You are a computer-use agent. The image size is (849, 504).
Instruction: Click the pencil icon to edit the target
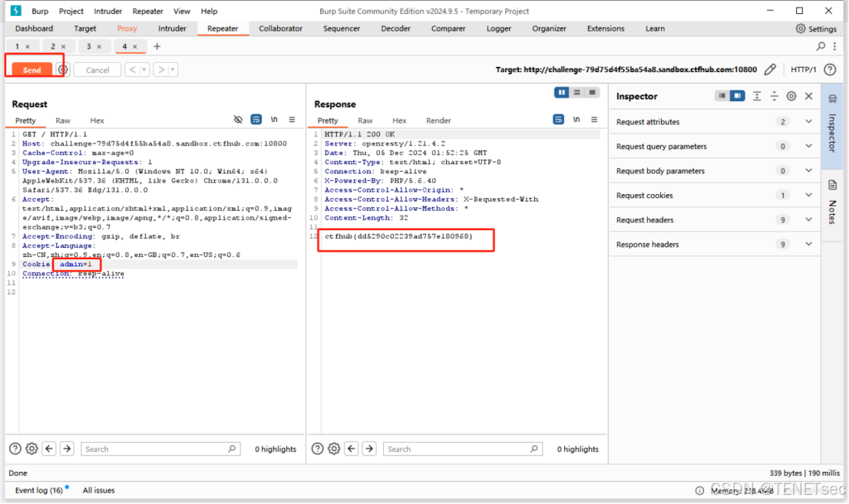tap(771, 69)
